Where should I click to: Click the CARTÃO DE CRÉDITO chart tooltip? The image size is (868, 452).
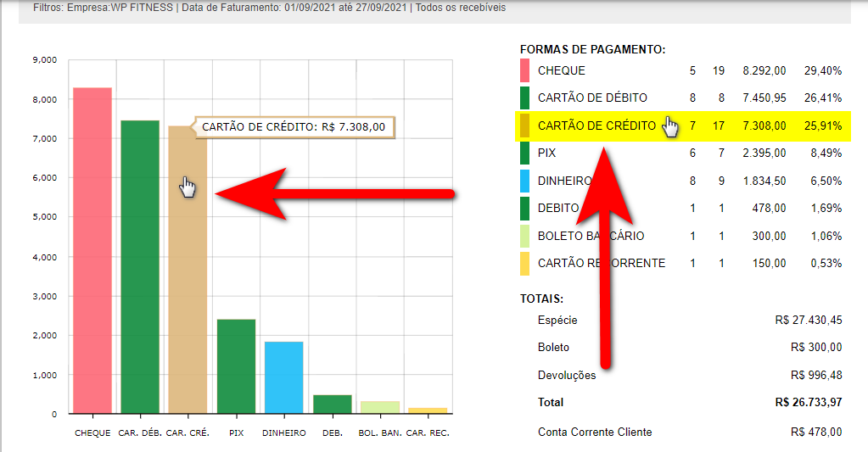click(x=294, y=127)
